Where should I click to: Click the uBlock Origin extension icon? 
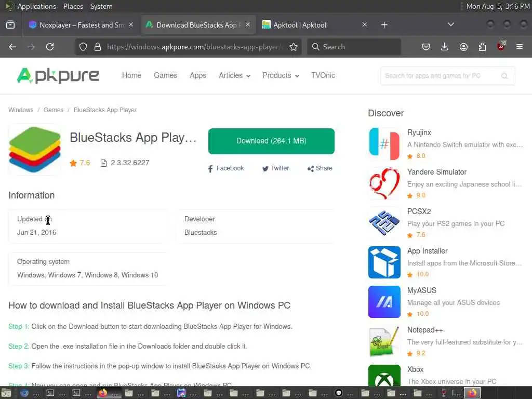[501, 46]
